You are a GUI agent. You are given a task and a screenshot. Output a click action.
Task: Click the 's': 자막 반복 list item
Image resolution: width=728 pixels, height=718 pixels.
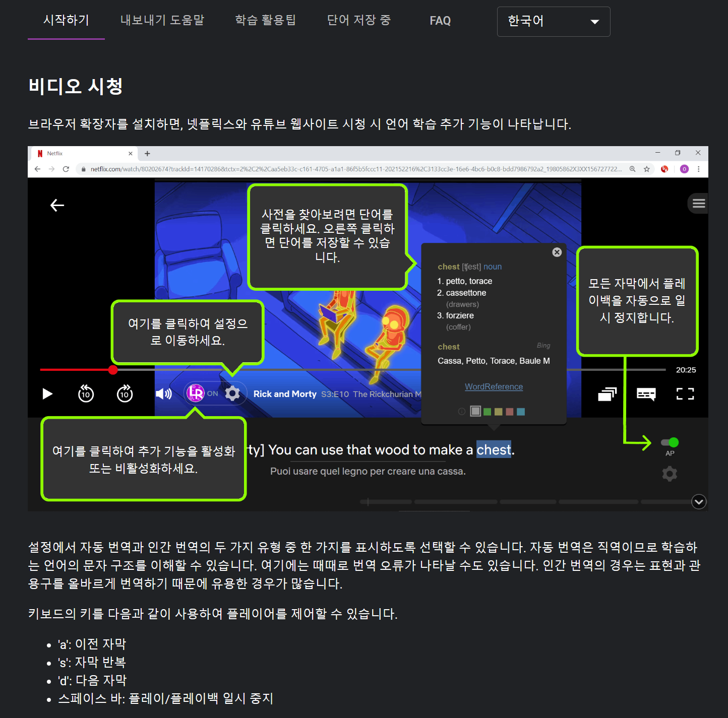point(91,662)
